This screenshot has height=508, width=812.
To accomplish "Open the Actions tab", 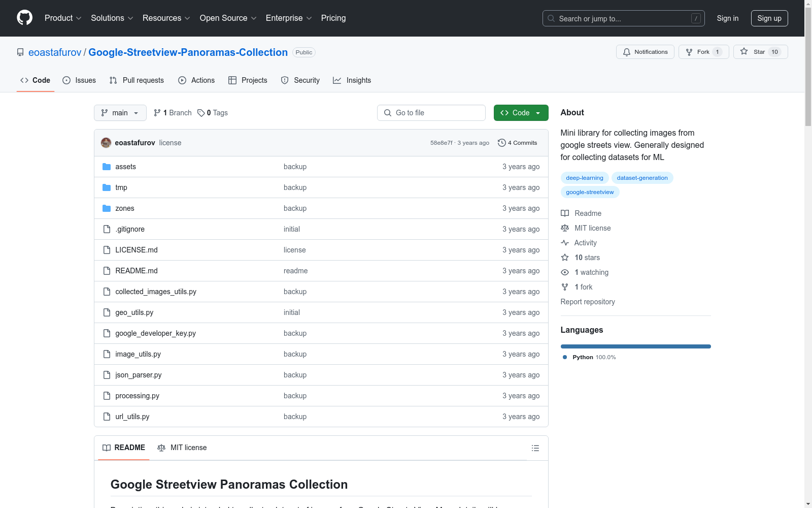I will click(x=196, y=80).
